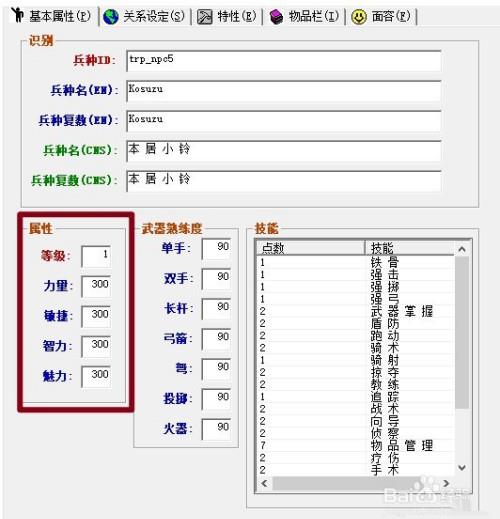500x519 pixels.
Task: Click the vertical scrollbar thumb in skill list
Action: tap(462, 333)
